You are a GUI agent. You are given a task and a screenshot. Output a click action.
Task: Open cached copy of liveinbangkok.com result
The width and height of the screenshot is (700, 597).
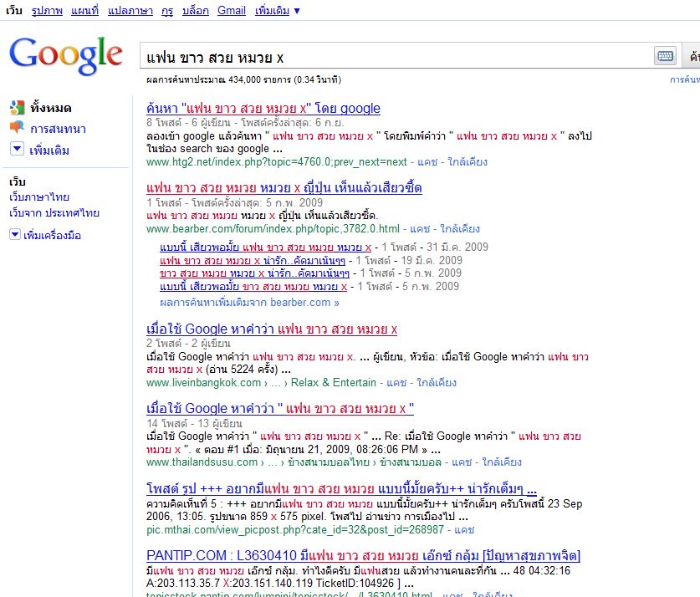(396, 383)
